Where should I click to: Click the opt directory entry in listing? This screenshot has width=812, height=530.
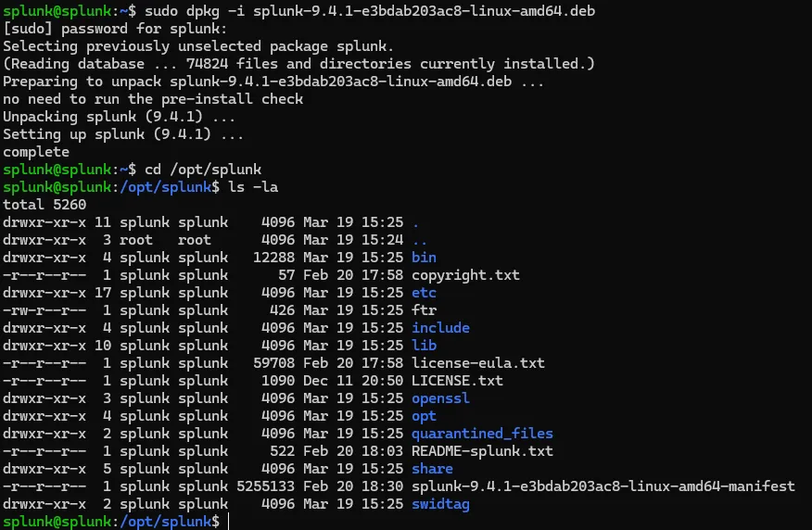coord(424,416)
